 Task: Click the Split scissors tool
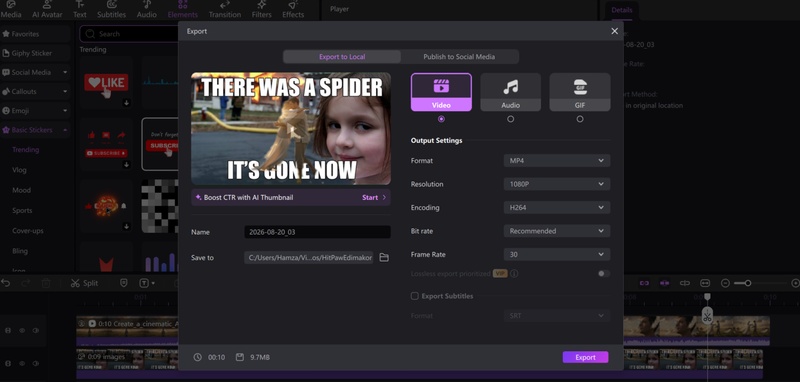[84, 283]
